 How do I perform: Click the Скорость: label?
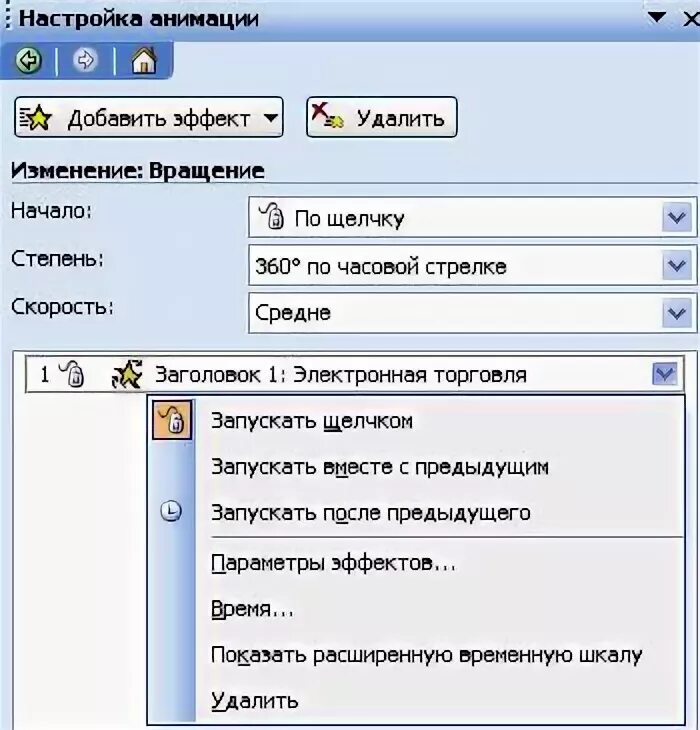pos(62,307)
